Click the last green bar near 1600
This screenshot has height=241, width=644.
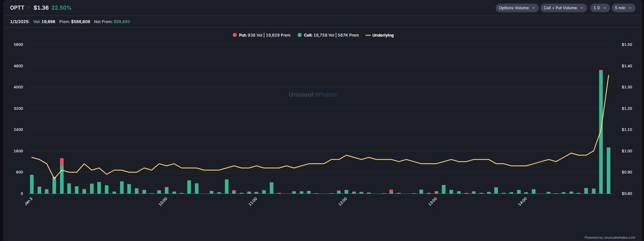point(609,170)
